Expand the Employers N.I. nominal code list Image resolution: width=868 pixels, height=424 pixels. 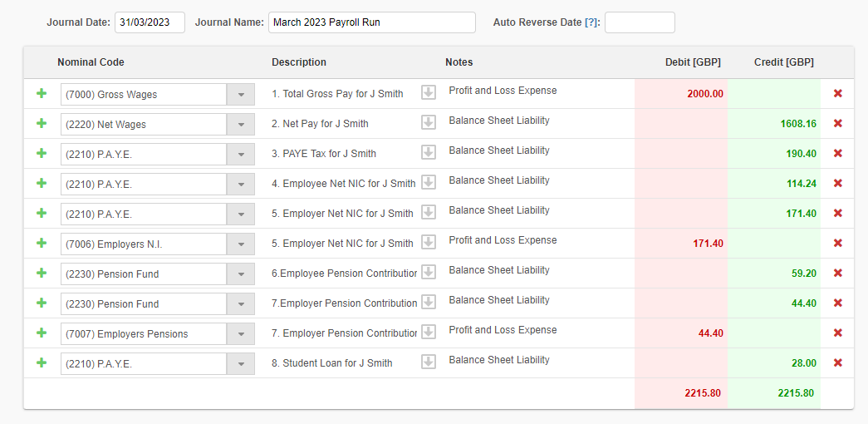(241, 244)
